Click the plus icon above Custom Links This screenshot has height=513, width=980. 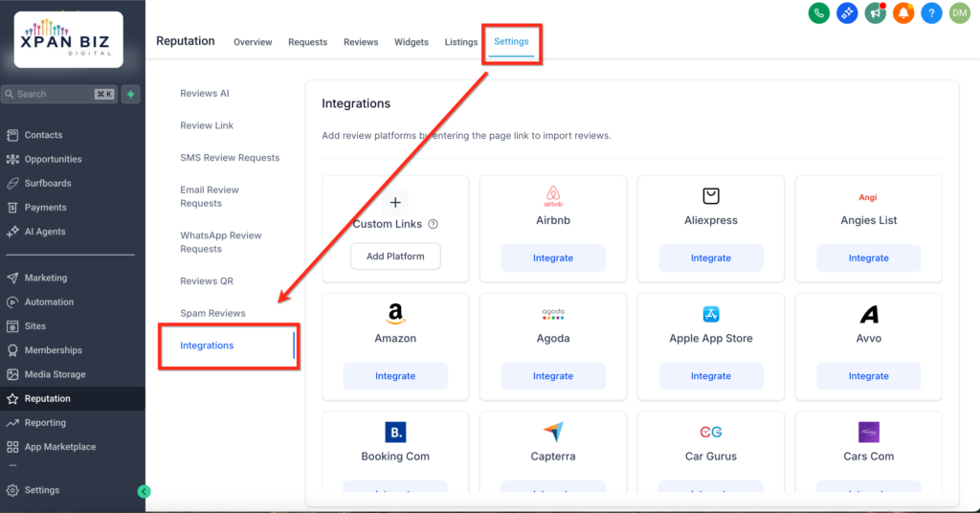(x=395, y=202)
